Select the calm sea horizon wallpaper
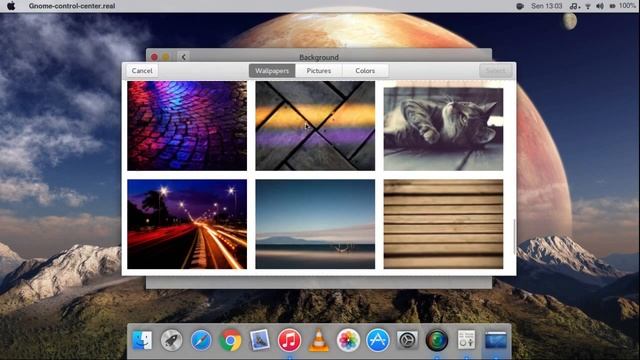640x360 pixels. click(315, 224)
